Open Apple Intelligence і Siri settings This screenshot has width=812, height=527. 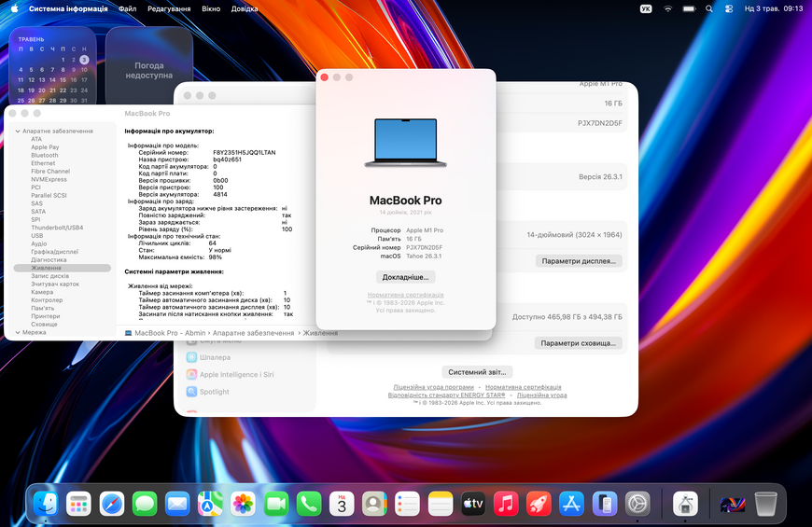(x=231, y=374)
